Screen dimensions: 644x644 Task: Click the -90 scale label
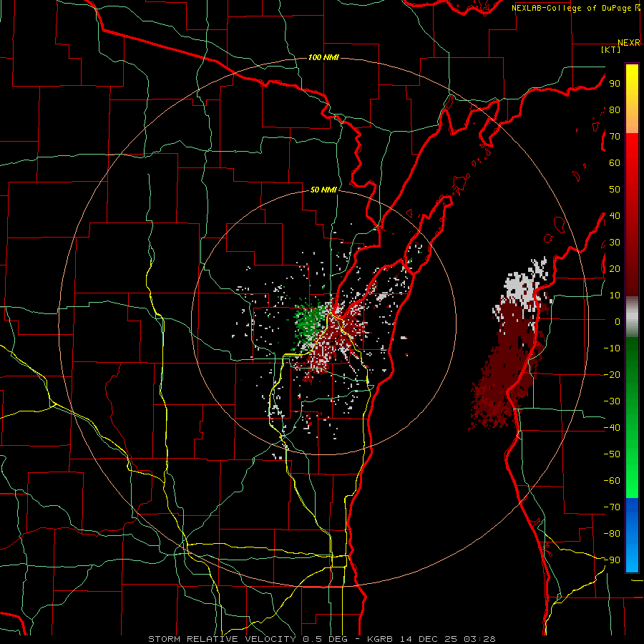pos(612,560)
